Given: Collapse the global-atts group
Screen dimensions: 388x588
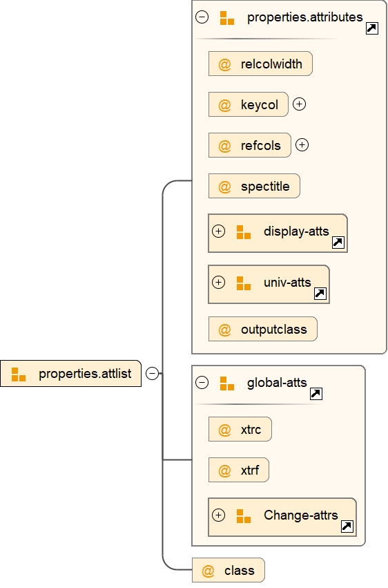Looking at the screenshot, I should click(202, 383).
